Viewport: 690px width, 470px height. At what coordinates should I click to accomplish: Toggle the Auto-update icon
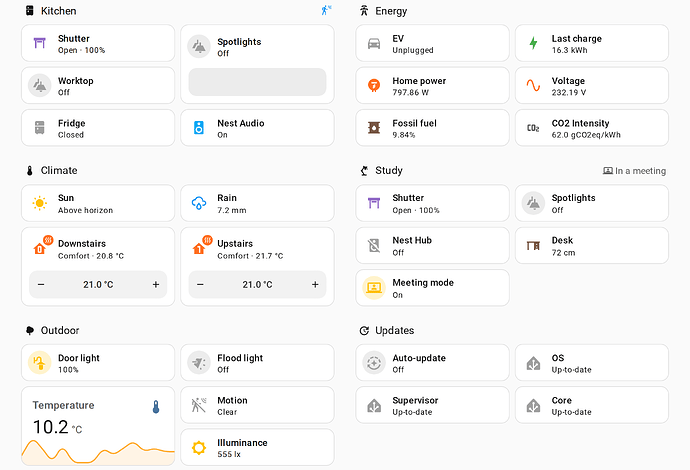click(374, 363)
